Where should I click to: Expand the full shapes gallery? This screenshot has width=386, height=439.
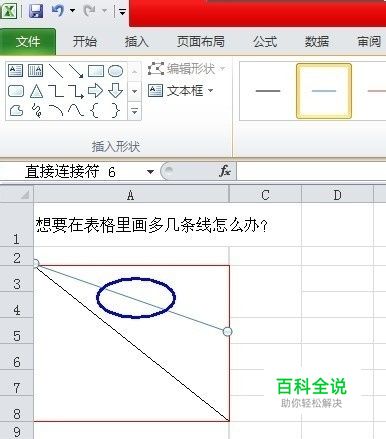click(x=134, y=111)
